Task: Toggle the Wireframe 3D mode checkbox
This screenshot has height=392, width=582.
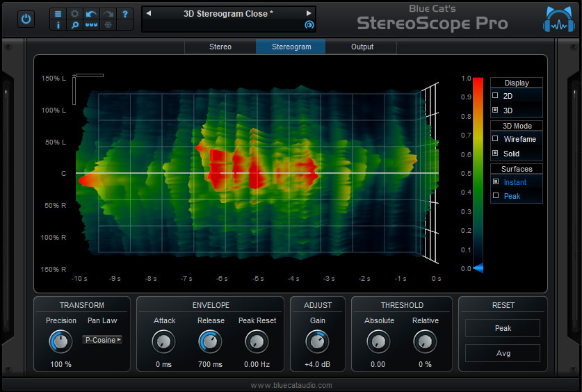Action: tap(495, 139)
